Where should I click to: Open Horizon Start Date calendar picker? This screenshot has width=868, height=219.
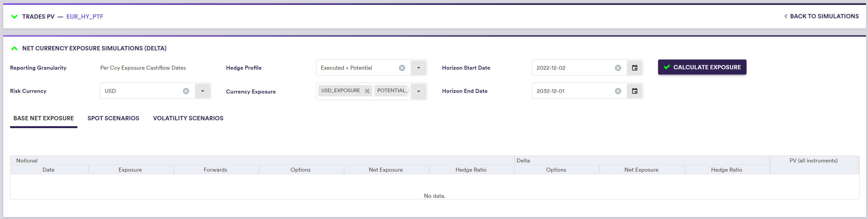634,68
